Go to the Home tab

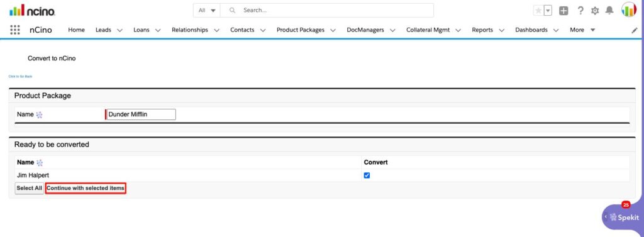76,30
